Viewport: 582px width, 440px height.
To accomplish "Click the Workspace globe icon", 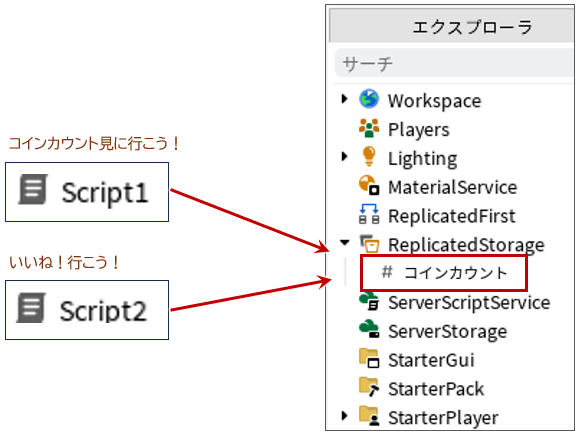I will click(369, 99).
